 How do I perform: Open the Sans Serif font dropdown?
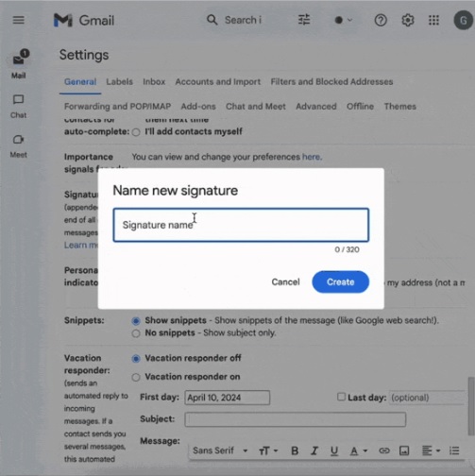(x=220, y=450)
